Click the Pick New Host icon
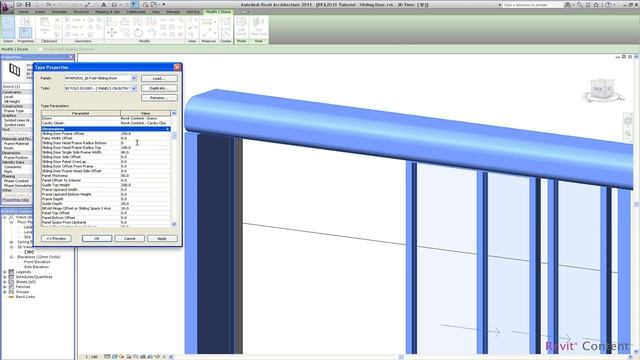The height and width of the screenshot is (360, 640). (258, 27)
